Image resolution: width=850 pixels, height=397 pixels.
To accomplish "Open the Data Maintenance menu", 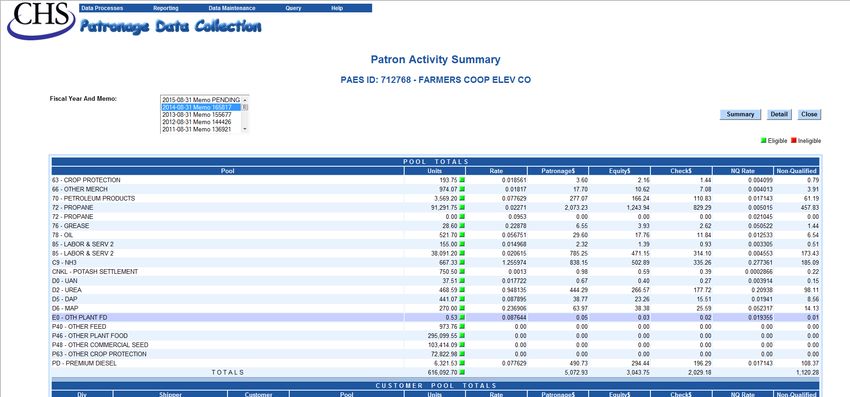I will (232, 8).
